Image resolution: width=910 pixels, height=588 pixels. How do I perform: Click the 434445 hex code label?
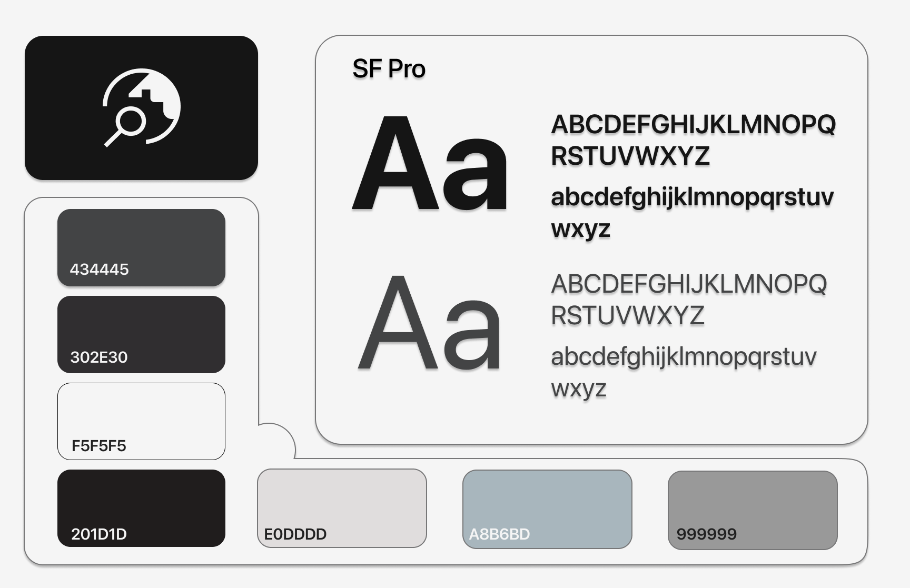coord(99,270)
